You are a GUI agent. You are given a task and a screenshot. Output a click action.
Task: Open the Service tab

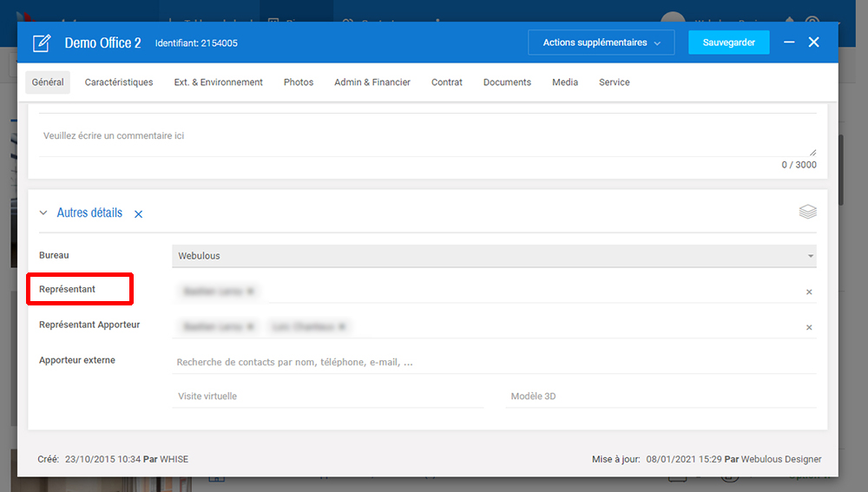614,82
